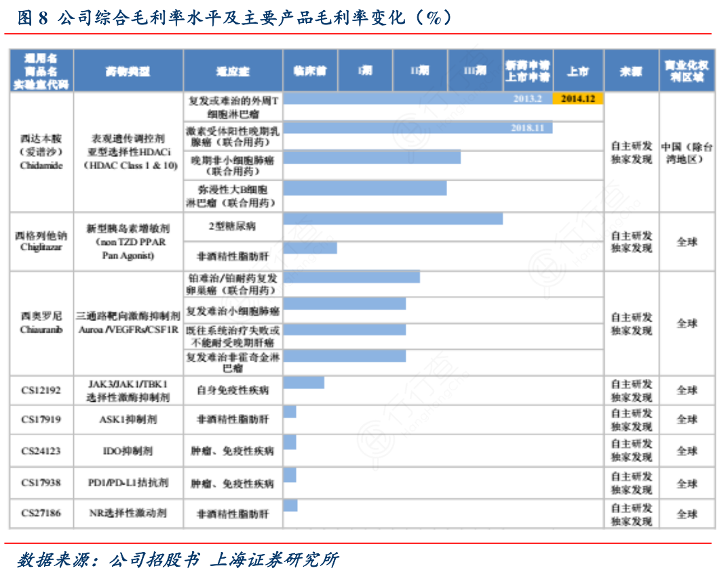Click the 上市 column header
Image resolution: width=728 pixels, height=577 pixels.
point(578,71)
